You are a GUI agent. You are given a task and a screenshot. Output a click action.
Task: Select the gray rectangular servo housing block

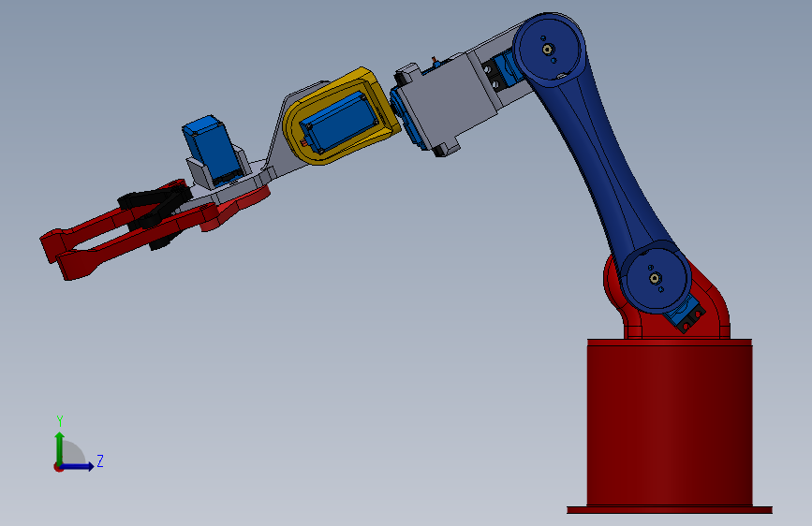(x=448, y=101)
